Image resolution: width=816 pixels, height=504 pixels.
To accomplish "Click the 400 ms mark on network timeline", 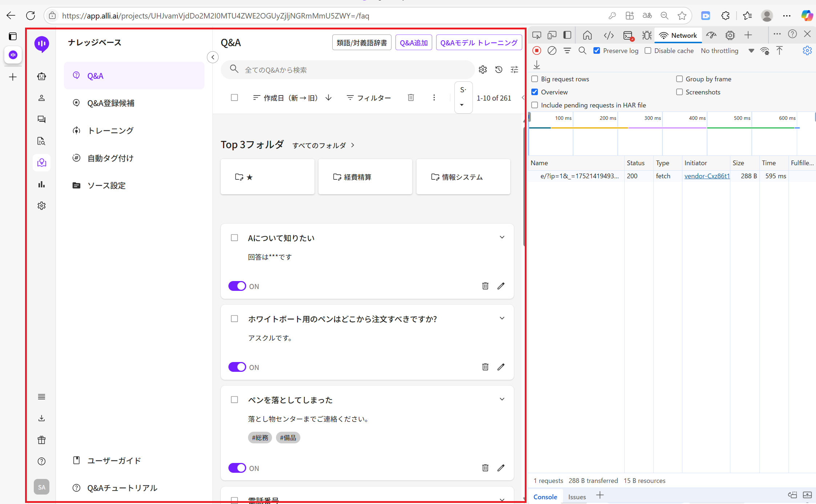I will [697, 118].
